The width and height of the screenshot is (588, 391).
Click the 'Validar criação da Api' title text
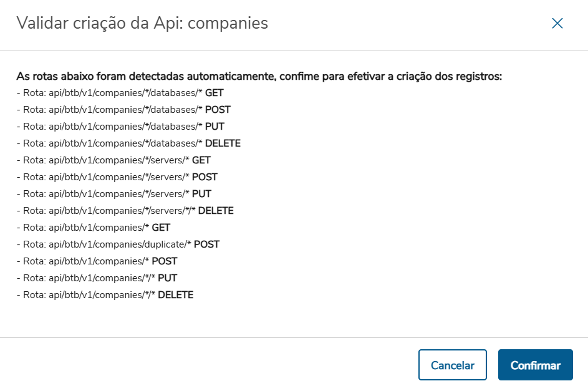click(100, 24)
